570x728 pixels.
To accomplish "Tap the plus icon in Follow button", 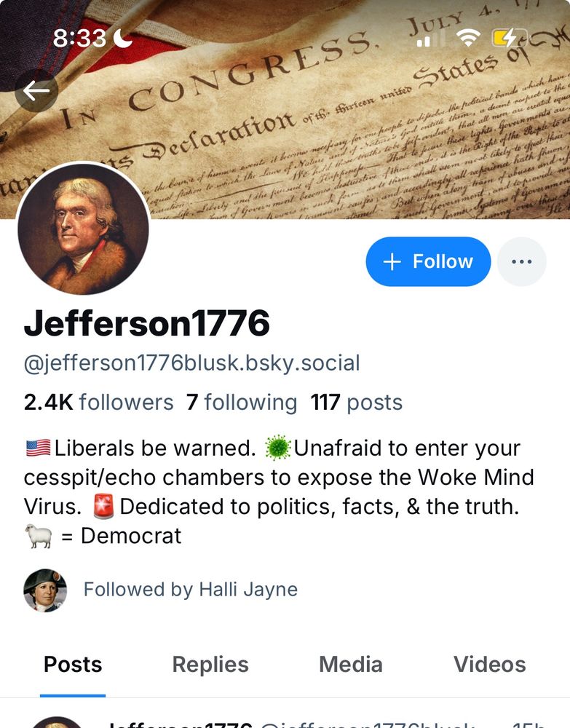I will pos(392,261).
